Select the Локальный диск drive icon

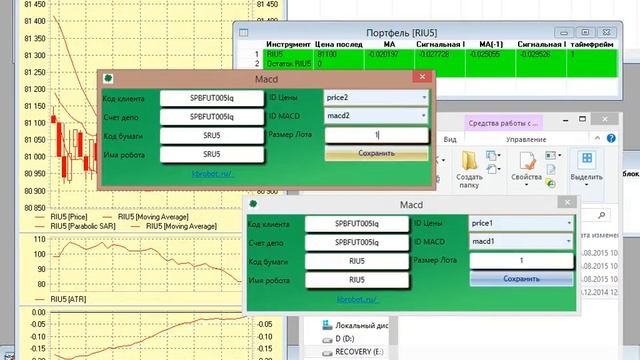pyautogui.click(x=327, y=325)
